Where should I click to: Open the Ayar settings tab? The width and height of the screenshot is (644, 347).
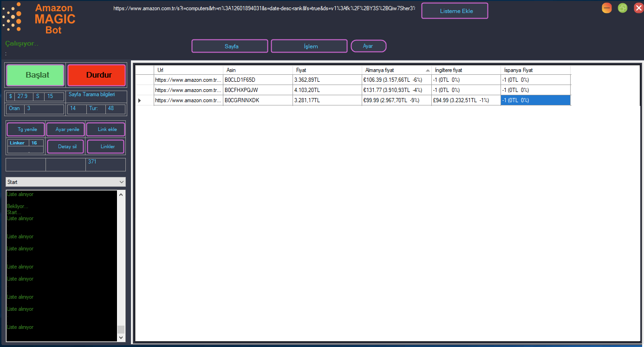pyautogui.click(x=369, y=46)
